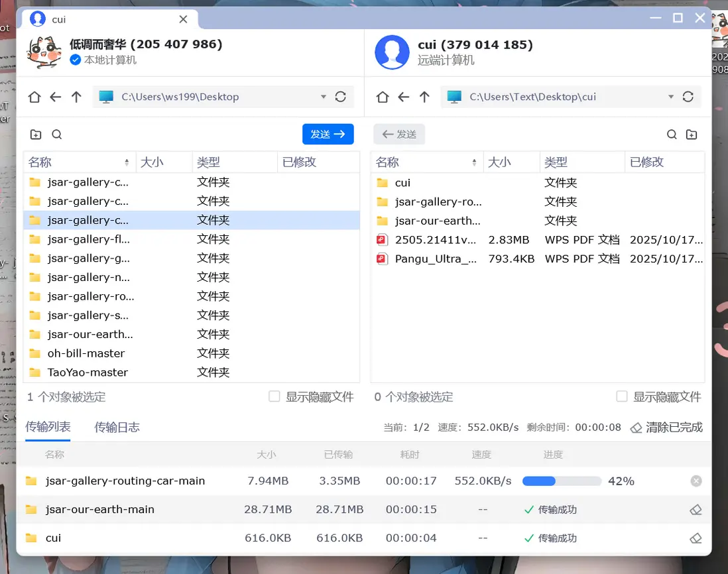Remove the completed cui transfer from the list

pyautogui.click(x=696, y=538)
